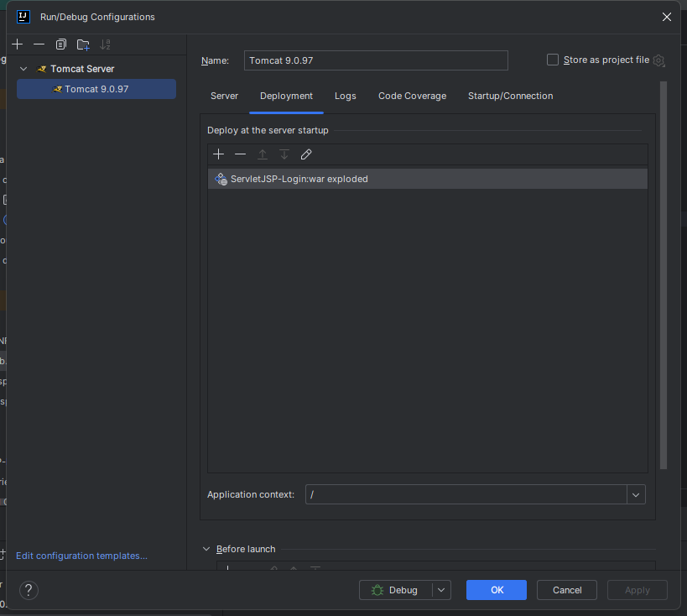Open the Debug button dropdown arrow

[442, 590]
